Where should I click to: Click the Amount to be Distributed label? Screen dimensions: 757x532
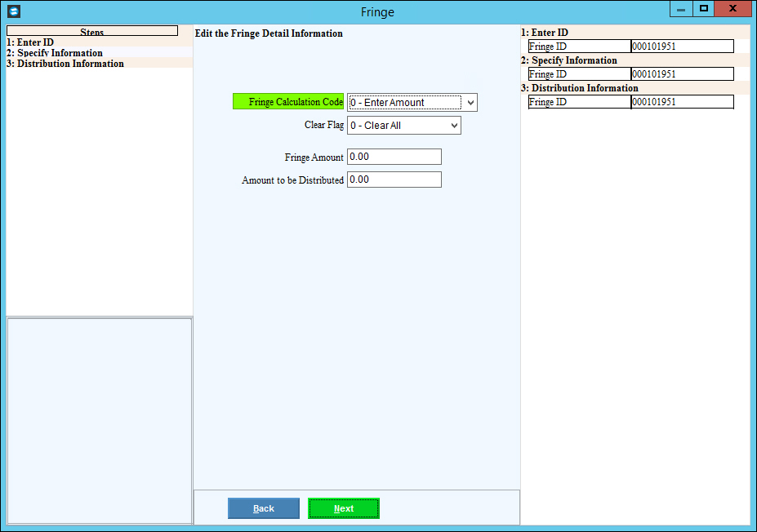pyautogui.click(x=292, y=180)
